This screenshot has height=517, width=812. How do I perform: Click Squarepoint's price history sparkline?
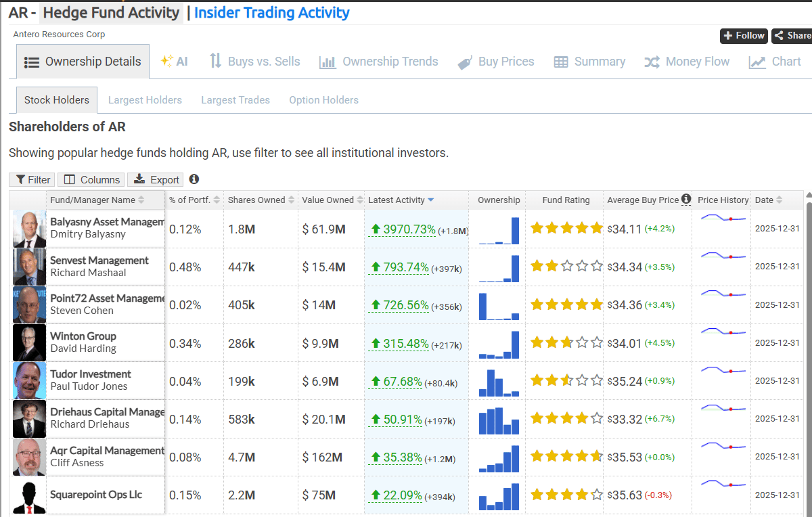[x=723, y=484]
